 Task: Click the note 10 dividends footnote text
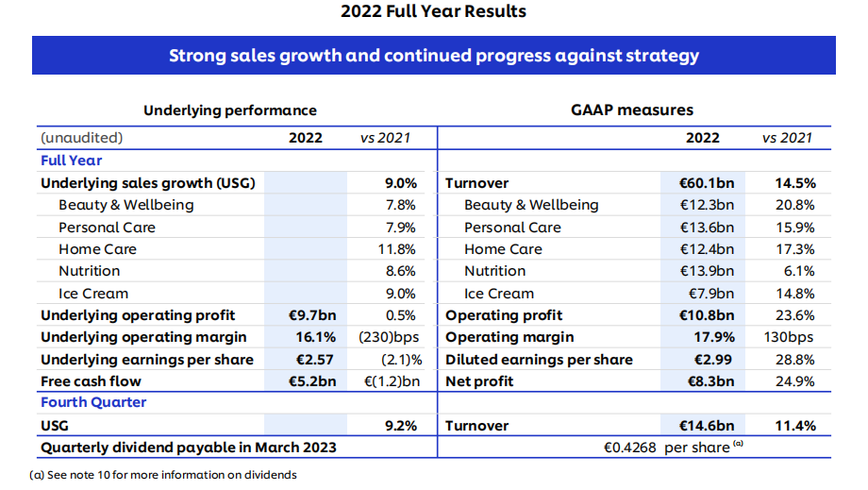(x=163, y=475)
